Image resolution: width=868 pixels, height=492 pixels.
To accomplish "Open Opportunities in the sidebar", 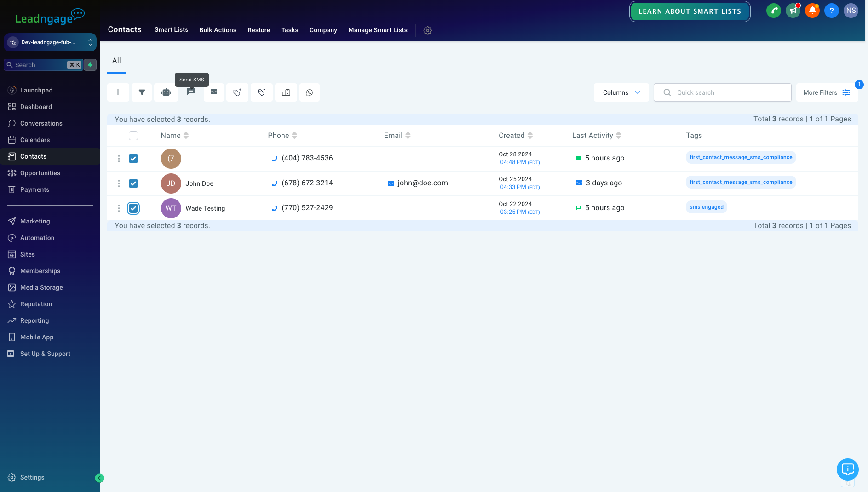I will click(x=50, y=173).
